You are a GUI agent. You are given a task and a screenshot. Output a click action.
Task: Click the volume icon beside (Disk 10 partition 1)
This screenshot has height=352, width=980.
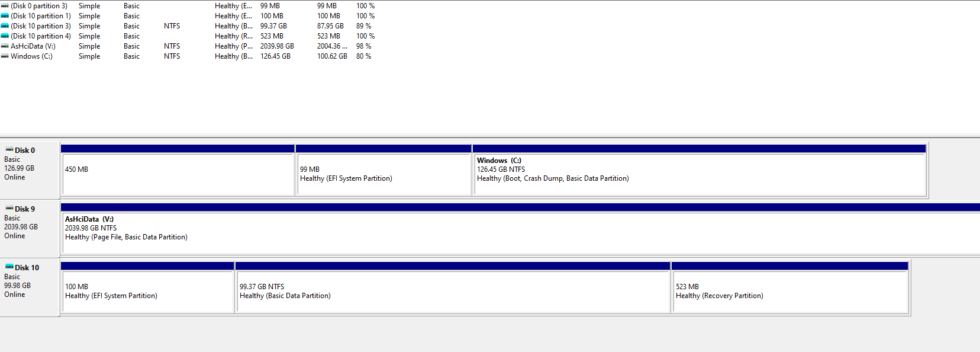click(5, 16)
